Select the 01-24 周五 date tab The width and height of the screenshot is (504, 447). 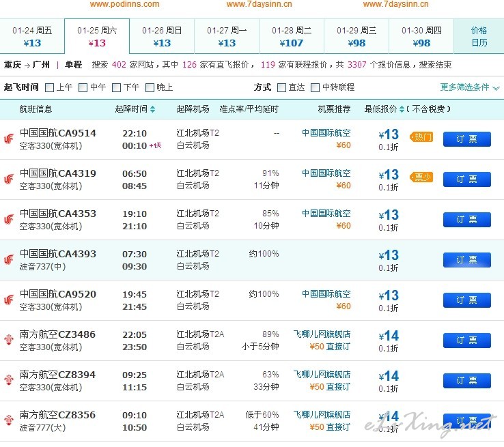pyautogui.click(x=32, y=36)
